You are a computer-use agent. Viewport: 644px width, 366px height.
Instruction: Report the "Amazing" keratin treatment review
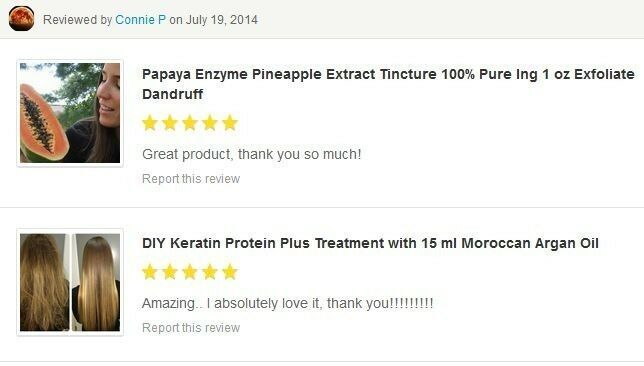pyautogui.click(x=191, y=328)
